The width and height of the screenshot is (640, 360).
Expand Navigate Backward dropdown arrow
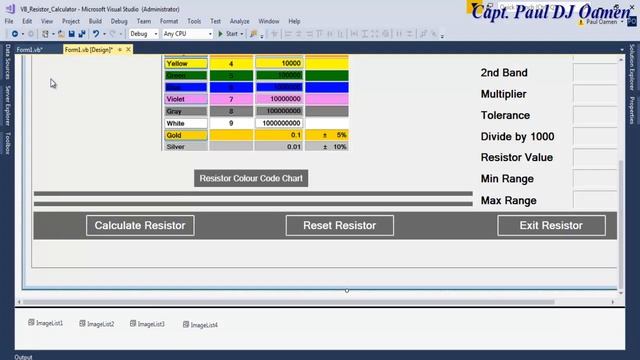pos(23,34)
